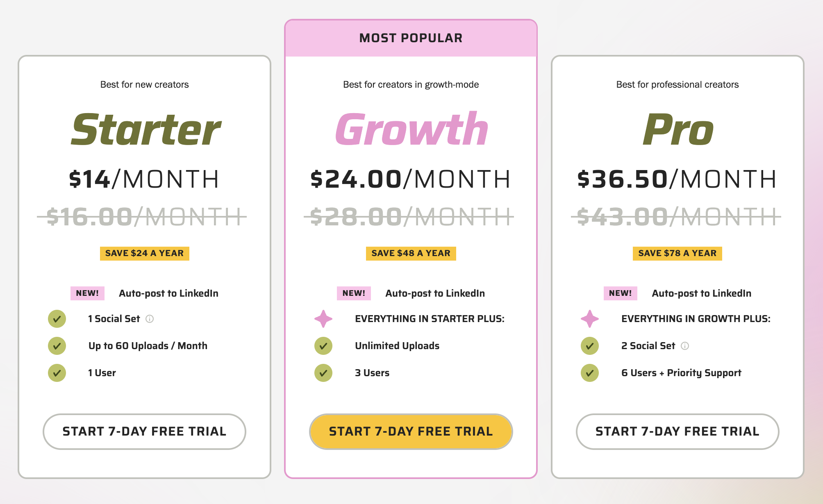Click the checkmark beside "Unlimited Uploads"

click(323, 346)
